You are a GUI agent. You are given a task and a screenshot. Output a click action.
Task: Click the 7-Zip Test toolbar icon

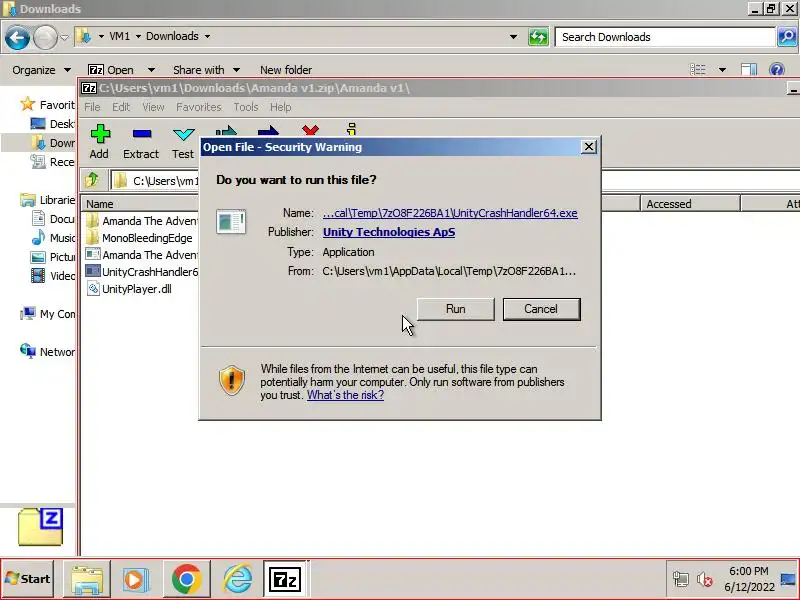pyautogui.click(x=183, y=142)
